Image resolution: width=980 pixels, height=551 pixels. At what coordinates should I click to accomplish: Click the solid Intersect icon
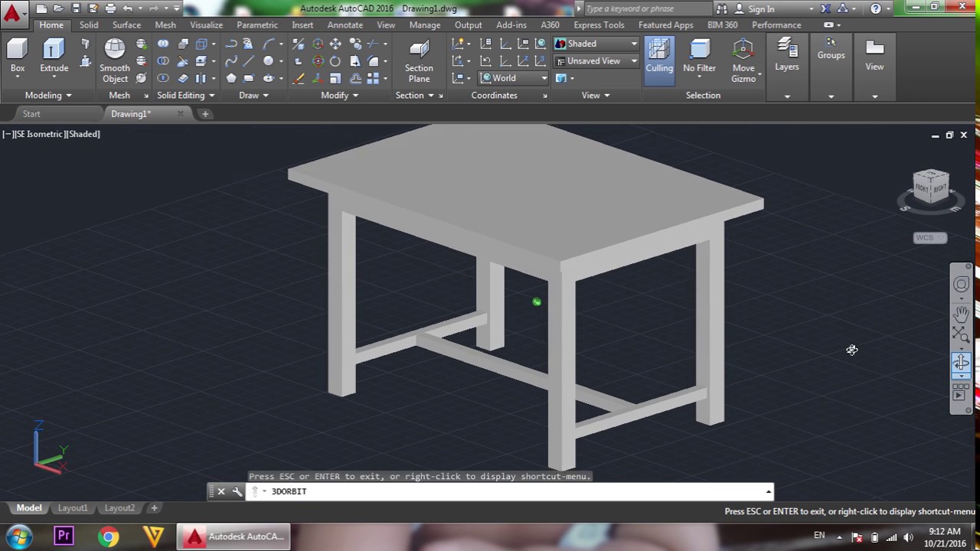click(x=163, y=78)
